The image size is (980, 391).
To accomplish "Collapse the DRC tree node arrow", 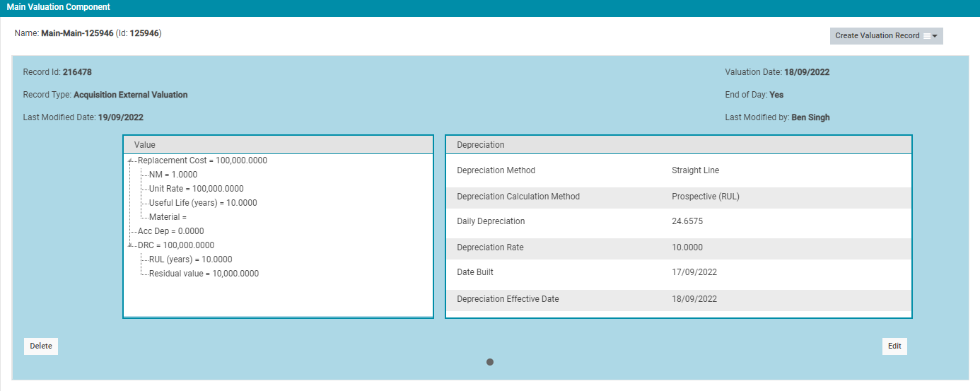I will (130, 245).
